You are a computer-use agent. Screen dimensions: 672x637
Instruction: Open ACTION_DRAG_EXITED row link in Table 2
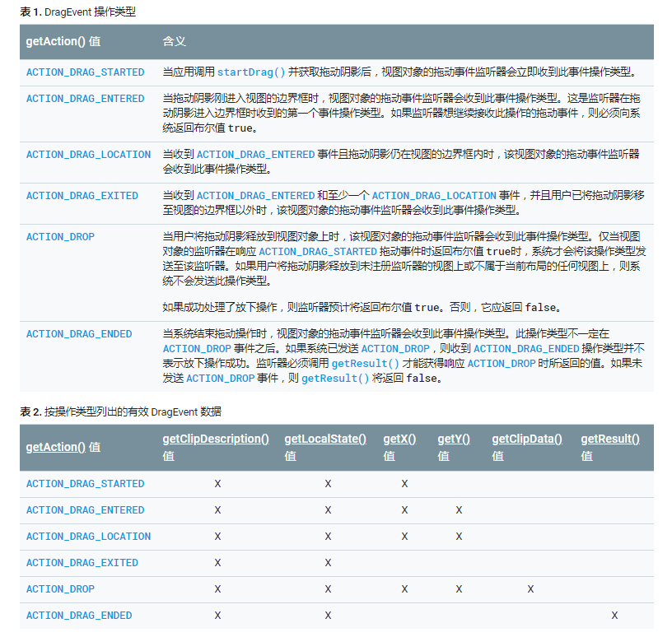(82, 563)
